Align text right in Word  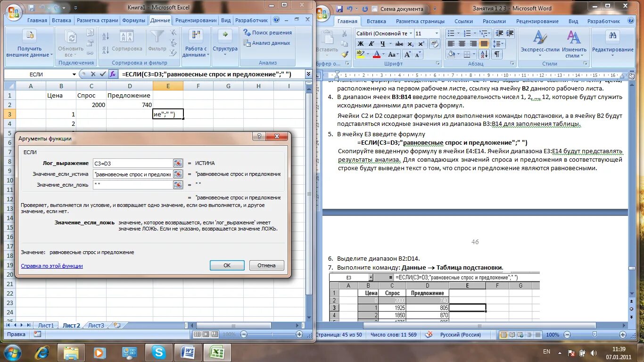(473, 44)
